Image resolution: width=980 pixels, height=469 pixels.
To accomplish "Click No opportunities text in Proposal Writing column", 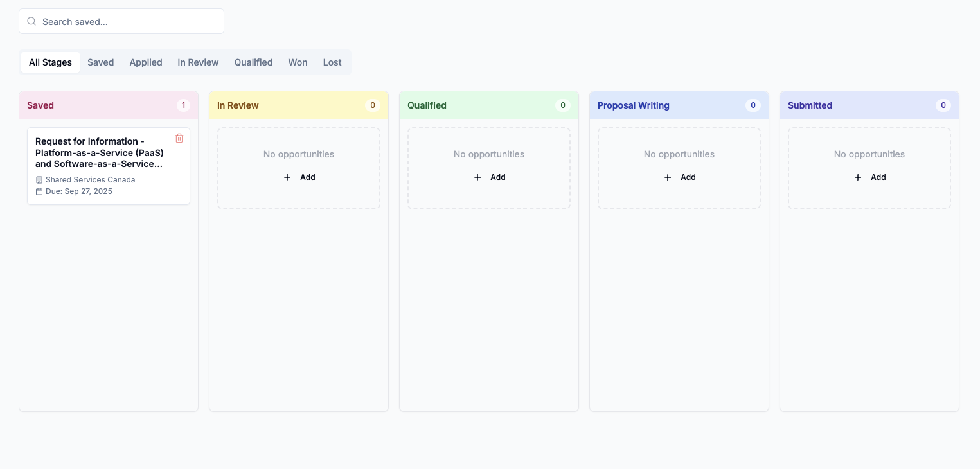I will tap(679, 154).
